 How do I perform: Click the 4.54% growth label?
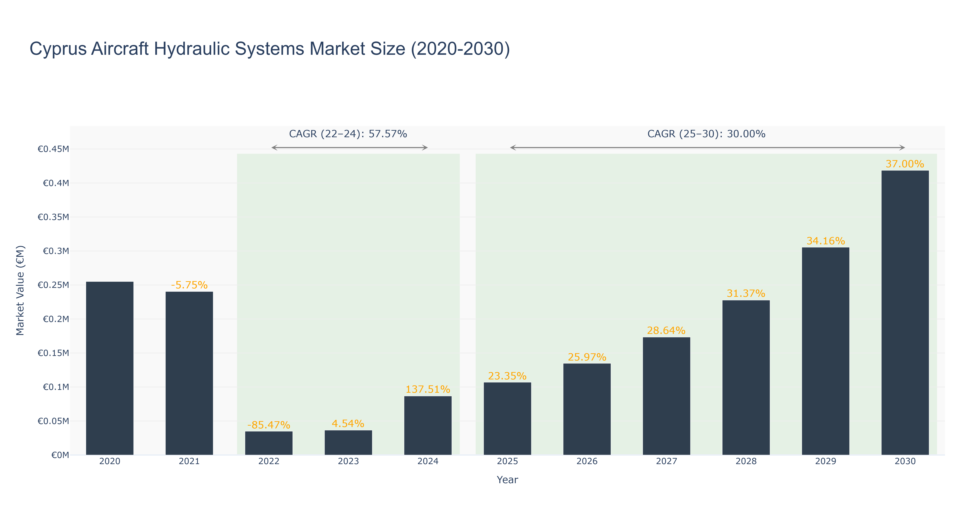pyautogui.click(x=348, y=423)
